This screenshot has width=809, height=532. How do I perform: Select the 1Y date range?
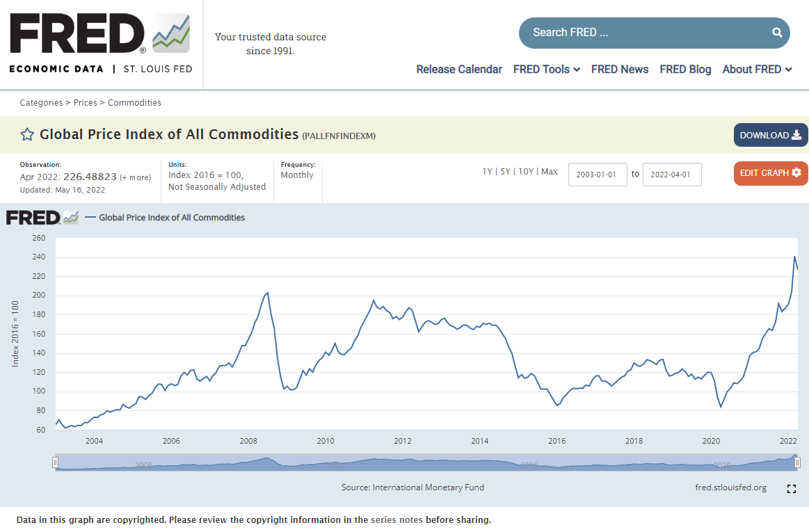click(x=487, y=171)
